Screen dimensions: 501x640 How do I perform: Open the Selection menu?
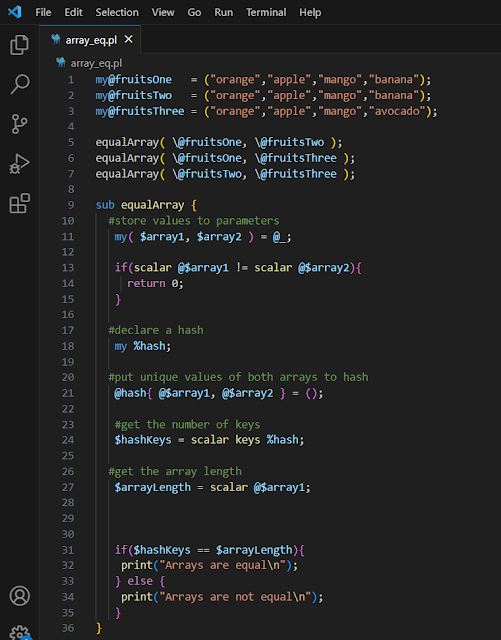click(x=117, y=12)
